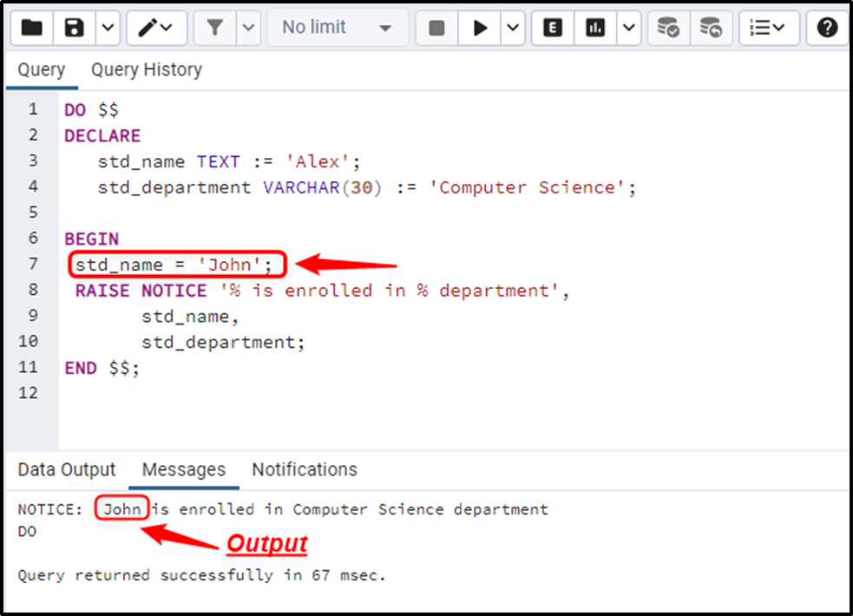
Task: Commit the current transaction
Action: click(668, 27)
